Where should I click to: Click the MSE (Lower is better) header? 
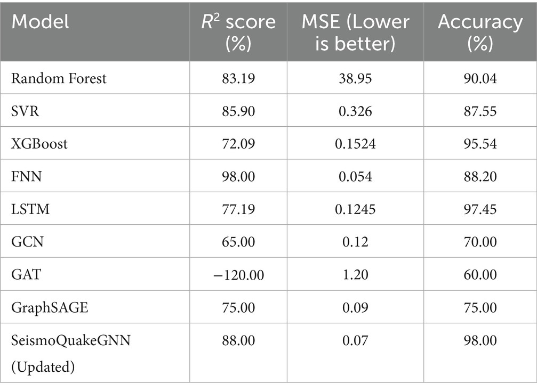point(355,31)
